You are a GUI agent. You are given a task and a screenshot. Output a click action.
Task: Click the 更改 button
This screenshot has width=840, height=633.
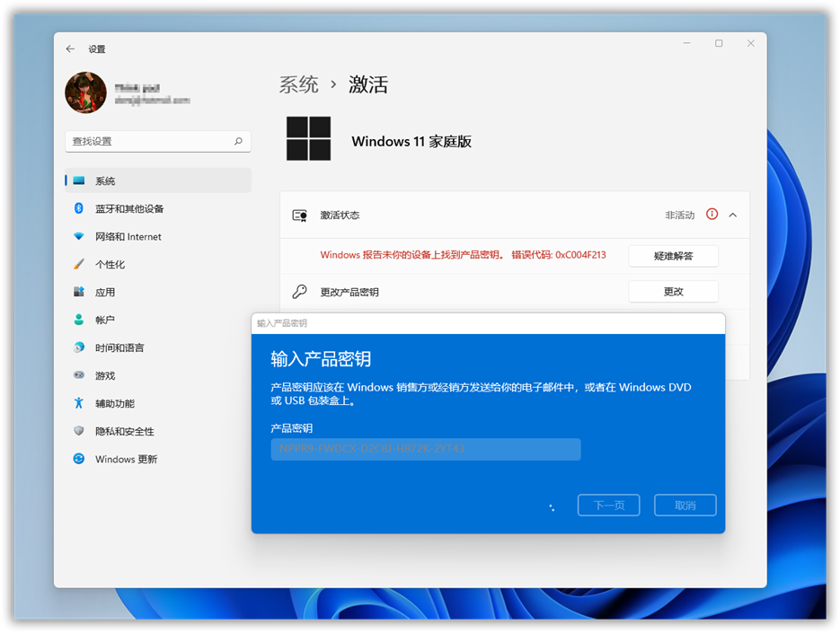click(674, 291)
